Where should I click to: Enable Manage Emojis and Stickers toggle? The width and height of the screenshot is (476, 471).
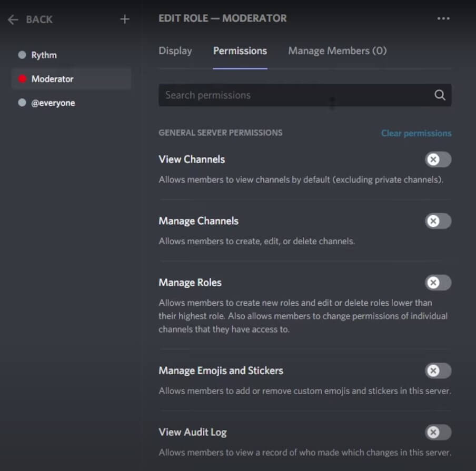[x=438, y=370]
